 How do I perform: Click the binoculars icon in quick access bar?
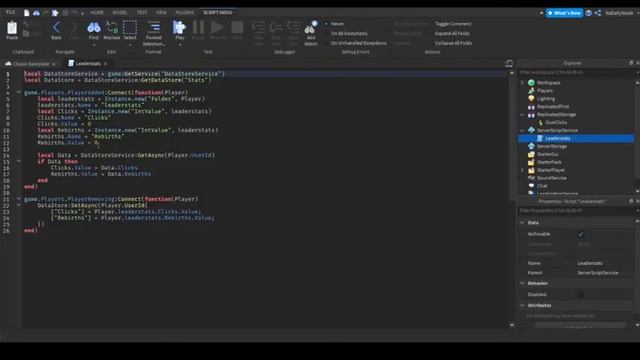tap(36, 13)
